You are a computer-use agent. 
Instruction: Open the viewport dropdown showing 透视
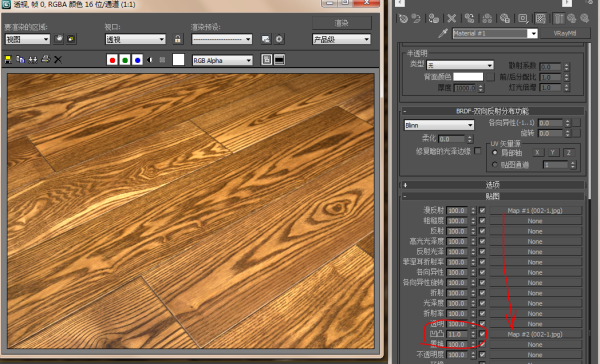point(135,39)
